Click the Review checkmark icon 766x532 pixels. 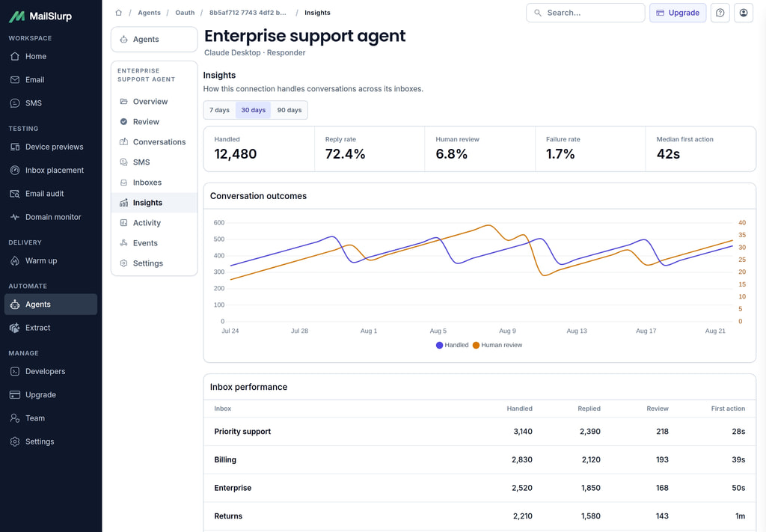coord(123,122)
